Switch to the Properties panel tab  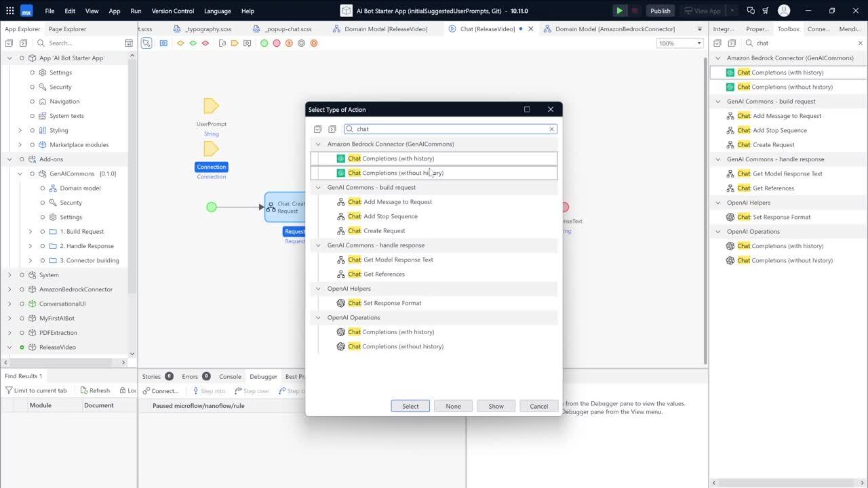click(757, 29)
